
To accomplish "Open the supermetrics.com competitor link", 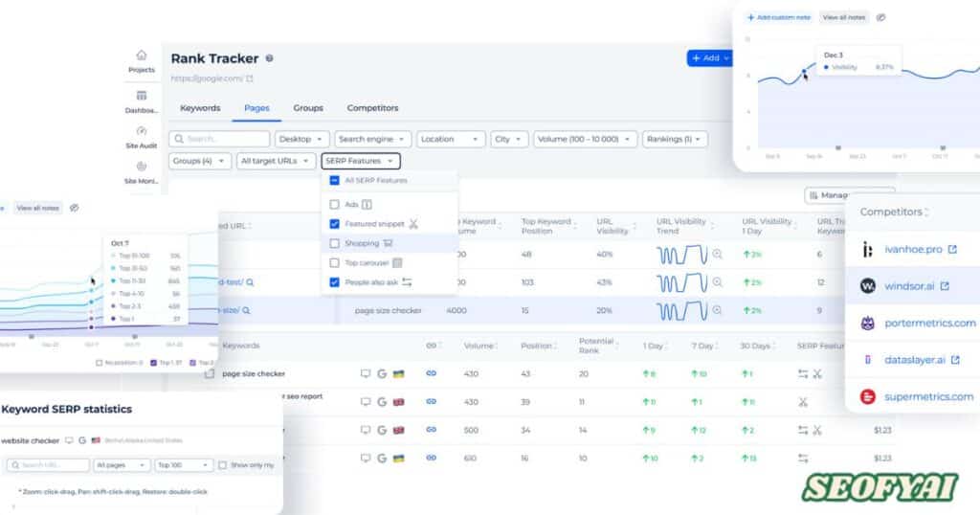I will coord(928,397).
